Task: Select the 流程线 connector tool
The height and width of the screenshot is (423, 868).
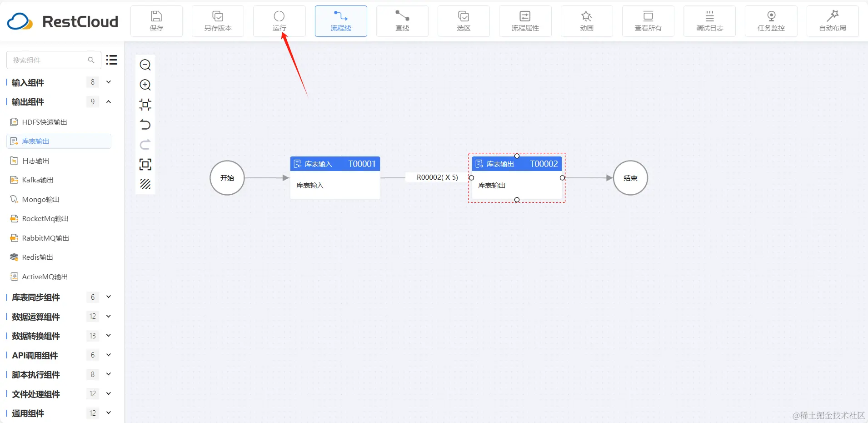Action: click(341, 21)
